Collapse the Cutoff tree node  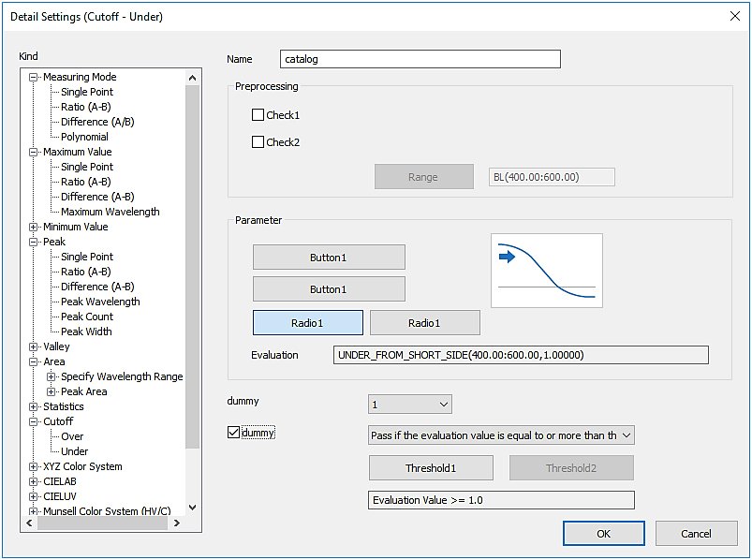click(33, 421)
